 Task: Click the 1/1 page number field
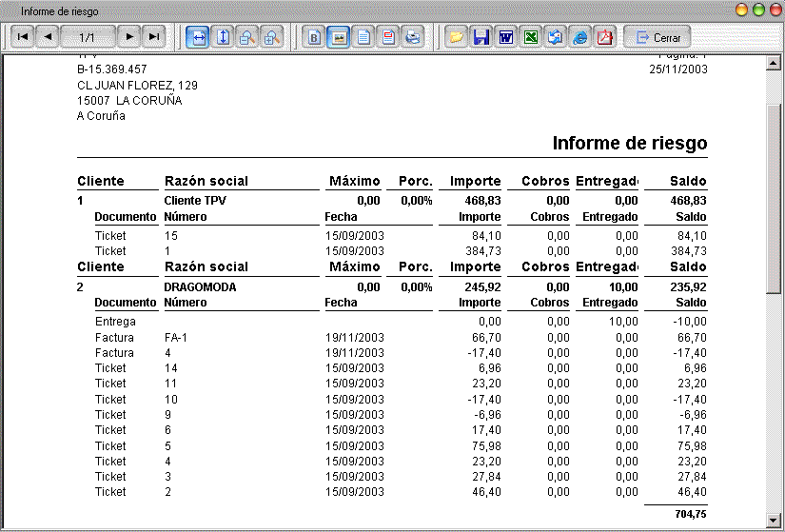pyautogui.click(x=88, y=37)
